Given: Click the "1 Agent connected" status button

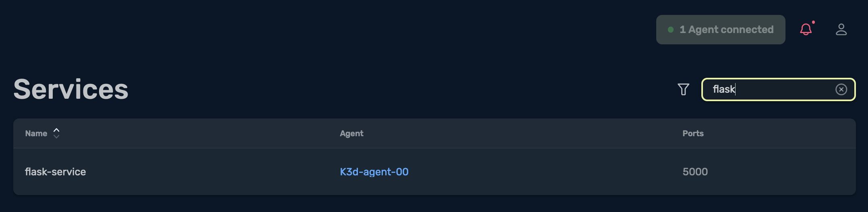Looking at the screenshot, I should (x=721, y=29).
